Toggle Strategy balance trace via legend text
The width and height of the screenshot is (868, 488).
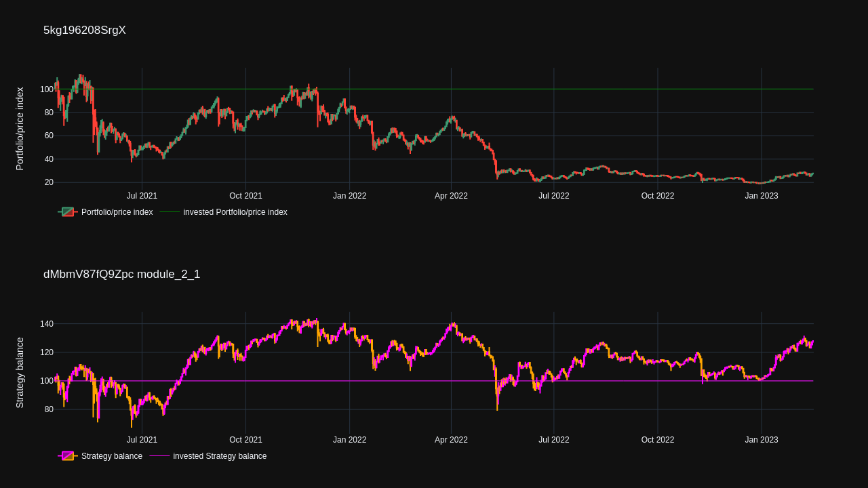click(x=111, y=456)
